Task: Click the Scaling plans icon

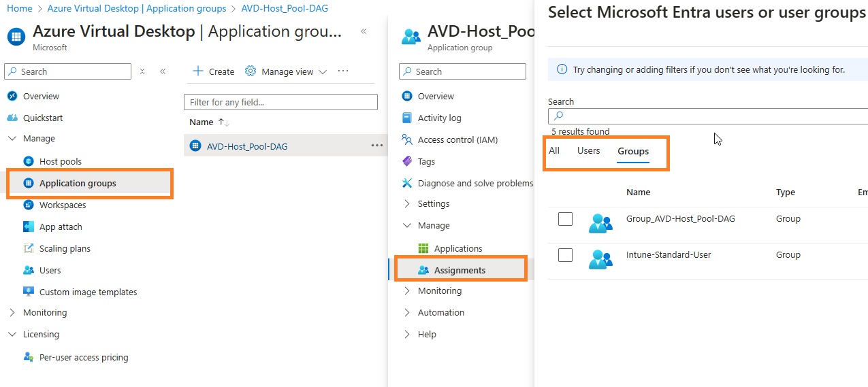Action: tap(29, 248)
